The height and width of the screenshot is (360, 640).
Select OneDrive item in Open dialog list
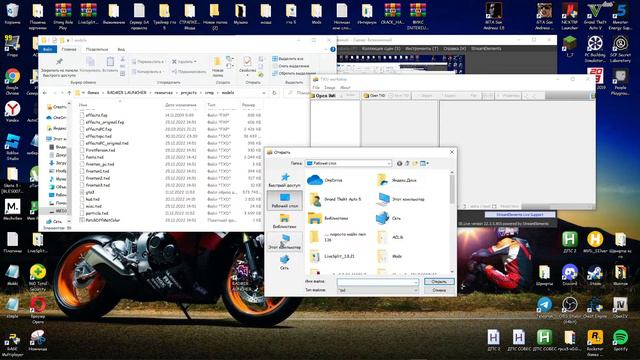325,180
